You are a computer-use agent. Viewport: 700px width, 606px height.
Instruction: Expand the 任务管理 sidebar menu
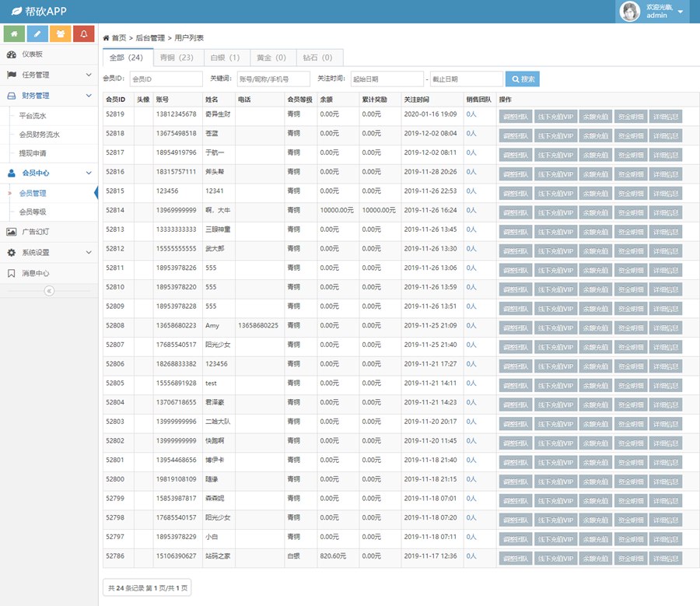49,75
